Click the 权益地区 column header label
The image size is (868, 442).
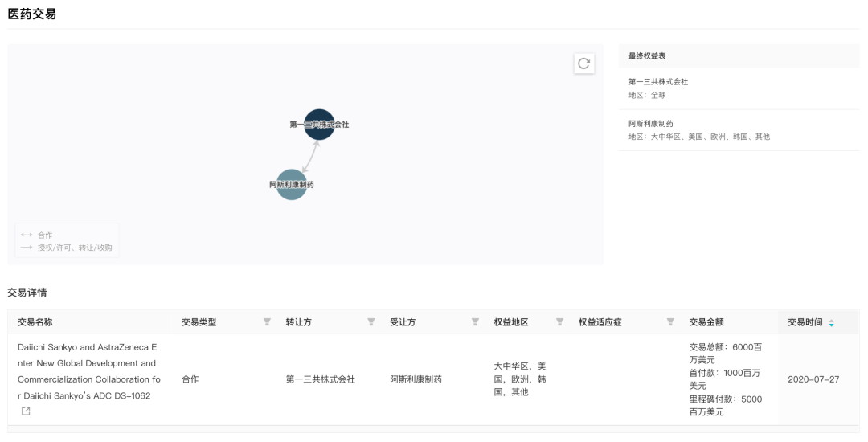point(511,322)
